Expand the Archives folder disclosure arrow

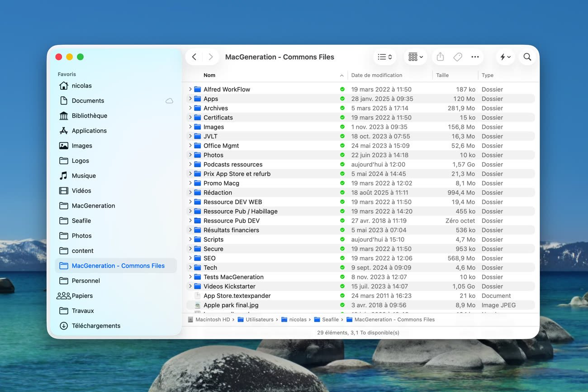pos(190,108)
